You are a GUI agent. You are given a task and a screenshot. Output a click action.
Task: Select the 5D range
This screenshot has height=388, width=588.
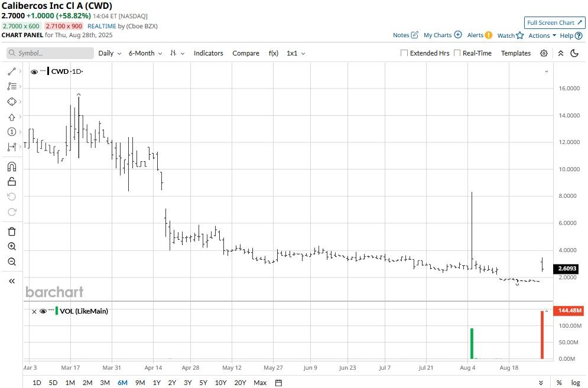coord(53,383)
